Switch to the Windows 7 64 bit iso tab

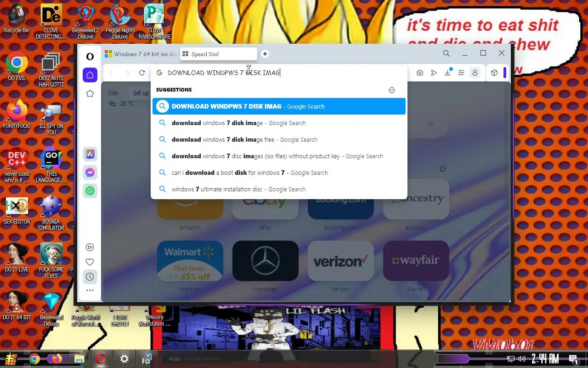point(141,54)
